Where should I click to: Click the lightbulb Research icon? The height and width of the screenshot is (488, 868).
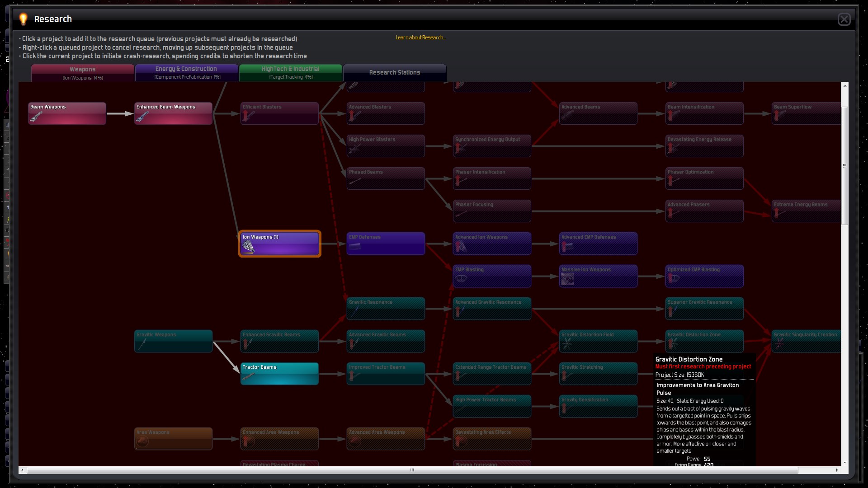click(24, 19)
